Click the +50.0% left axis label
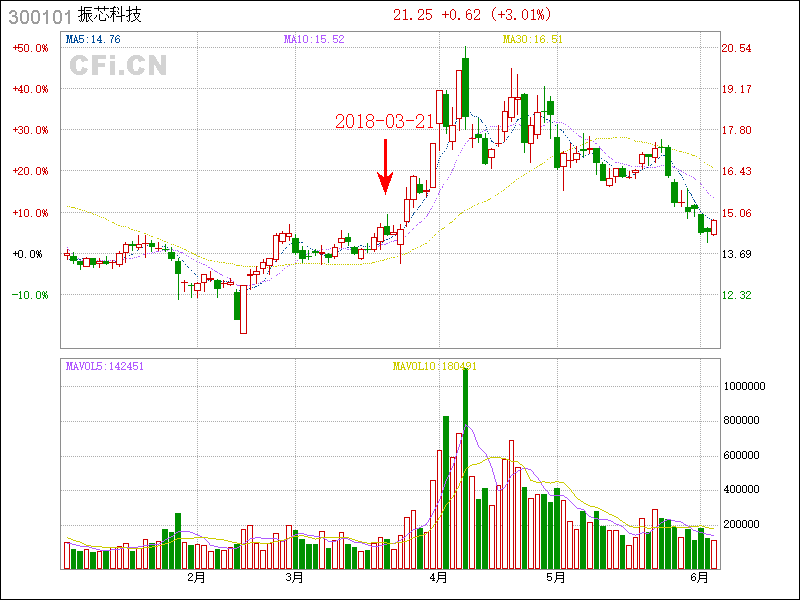This screenshot has width=800, height=600. click(x=30, y=48)
